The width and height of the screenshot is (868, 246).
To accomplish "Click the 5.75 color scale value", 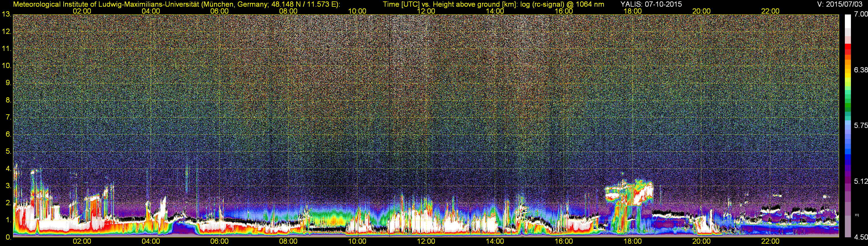I will coord(860,125).
